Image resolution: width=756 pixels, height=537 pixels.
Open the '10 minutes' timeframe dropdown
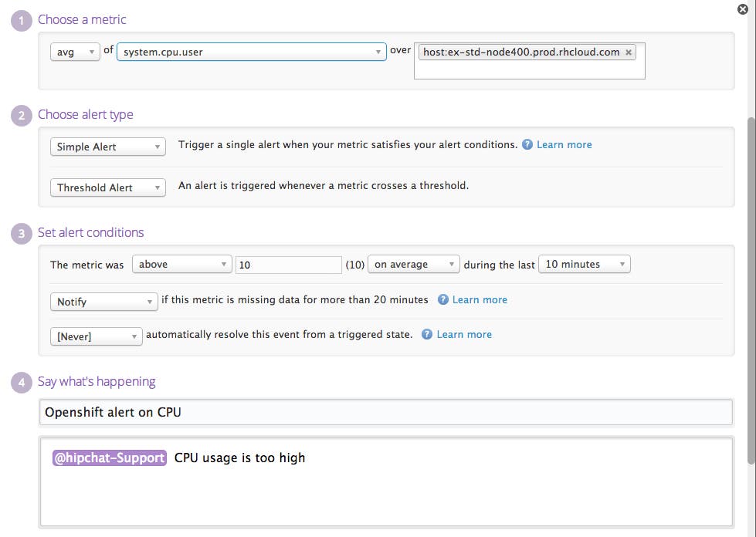584,263
